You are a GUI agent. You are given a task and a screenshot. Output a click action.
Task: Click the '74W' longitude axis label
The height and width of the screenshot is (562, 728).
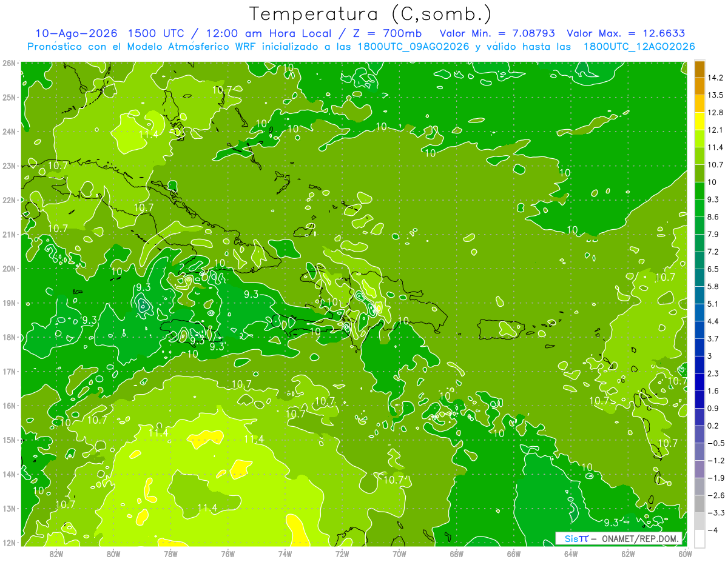click(285, 554)
